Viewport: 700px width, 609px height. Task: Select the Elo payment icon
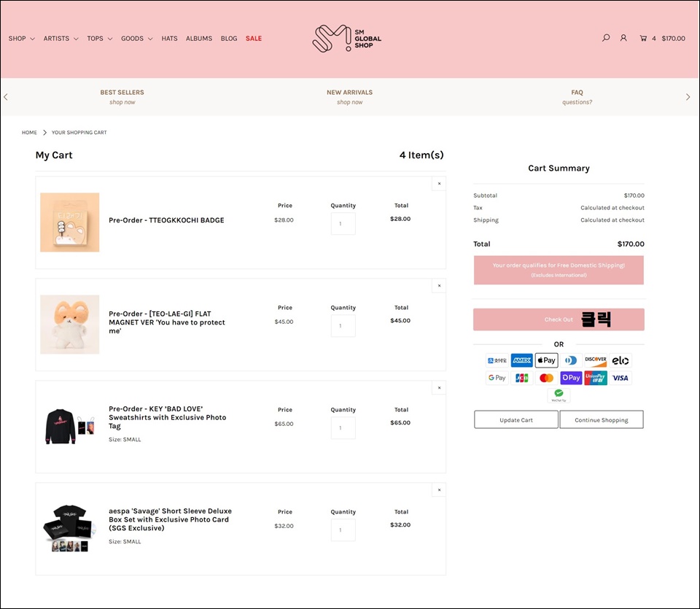pos(620,360)
